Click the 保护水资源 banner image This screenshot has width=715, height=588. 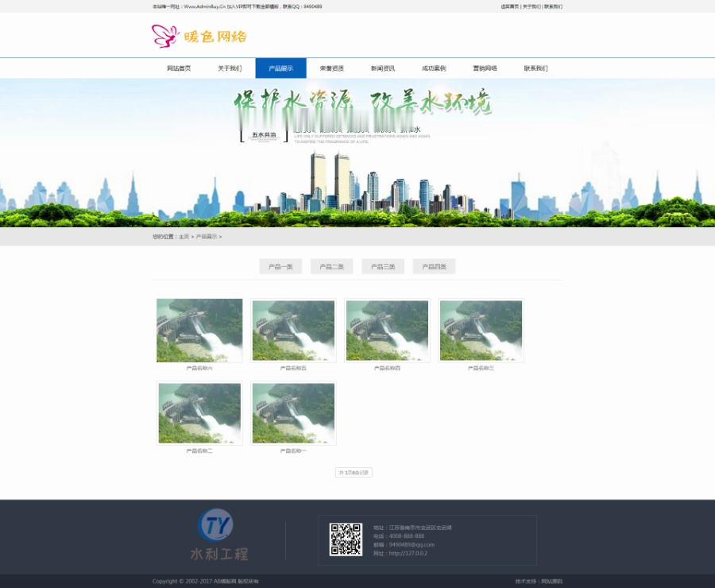pyautogui.click(x=357, y=153)
